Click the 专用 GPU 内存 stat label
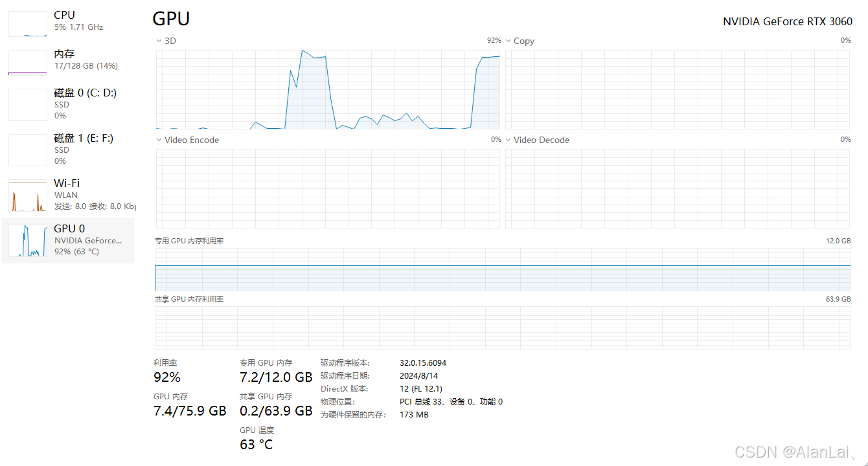The width and height of the screenshot is (868, 466). [266, 363]
